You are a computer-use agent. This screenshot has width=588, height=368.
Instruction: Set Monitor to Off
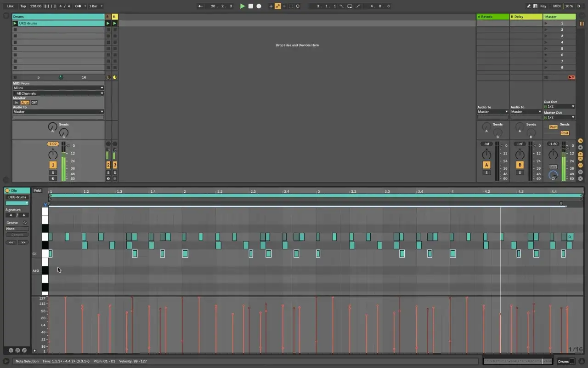pyautogui.click(x=34, y=103)
